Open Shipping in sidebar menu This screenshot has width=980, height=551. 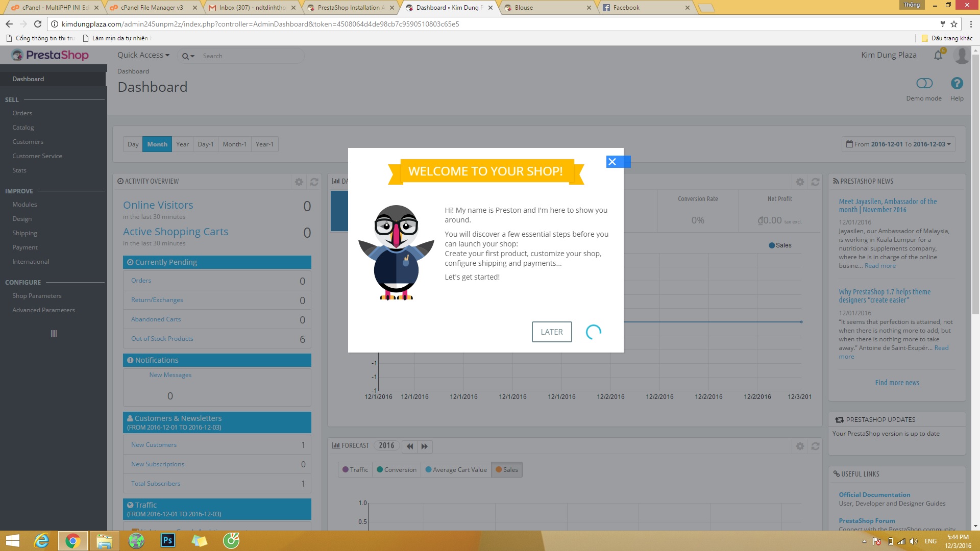24,233
